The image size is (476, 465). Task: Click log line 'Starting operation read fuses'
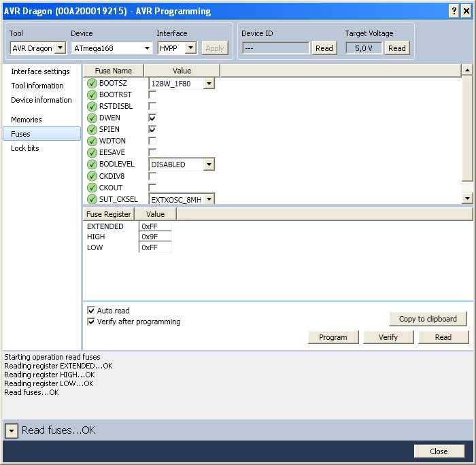click(x=52, y=357)
